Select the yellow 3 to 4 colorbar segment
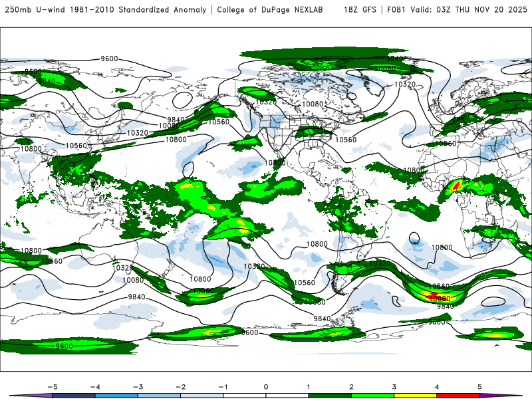532x399 pixels. click(416, 396)
